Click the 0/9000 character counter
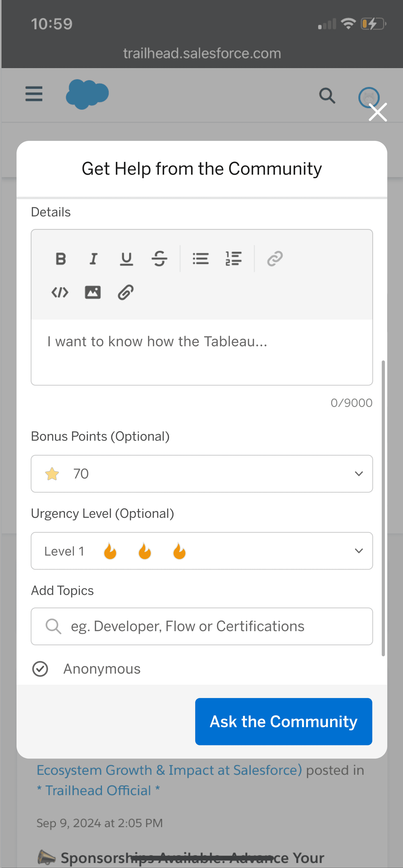The height and width of the screenshot is (868, 403). point(351,403)
